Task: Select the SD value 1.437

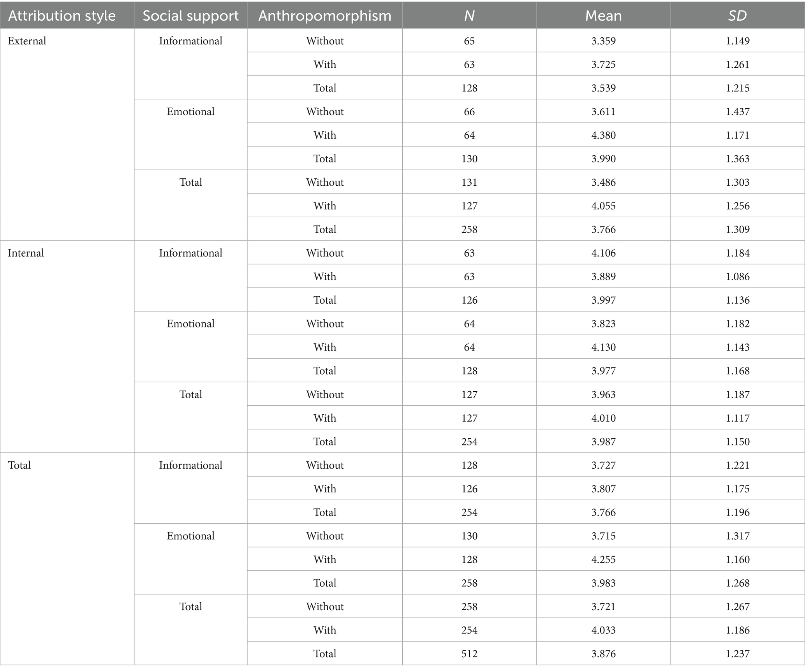Action: coord(737,112)
